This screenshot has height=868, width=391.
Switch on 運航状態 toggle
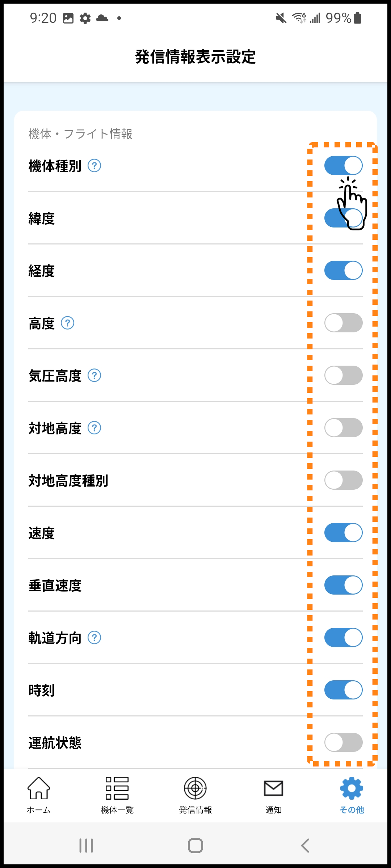(343, 743)
